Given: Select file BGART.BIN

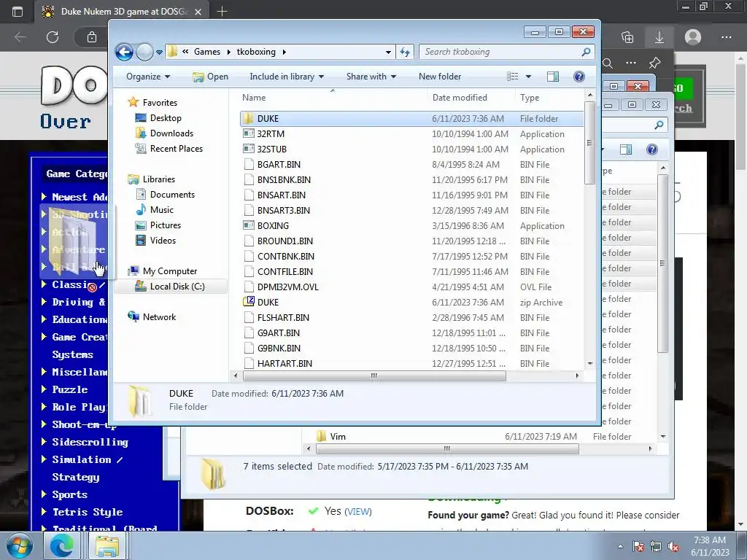Looking at the screenshot, I should [279, 164].
